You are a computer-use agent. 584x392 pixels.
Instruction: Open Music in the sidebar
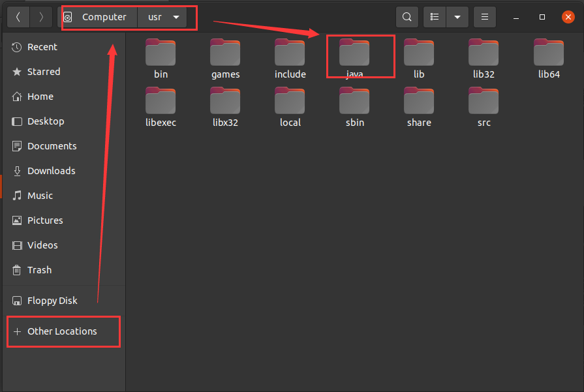coord(64,196)
